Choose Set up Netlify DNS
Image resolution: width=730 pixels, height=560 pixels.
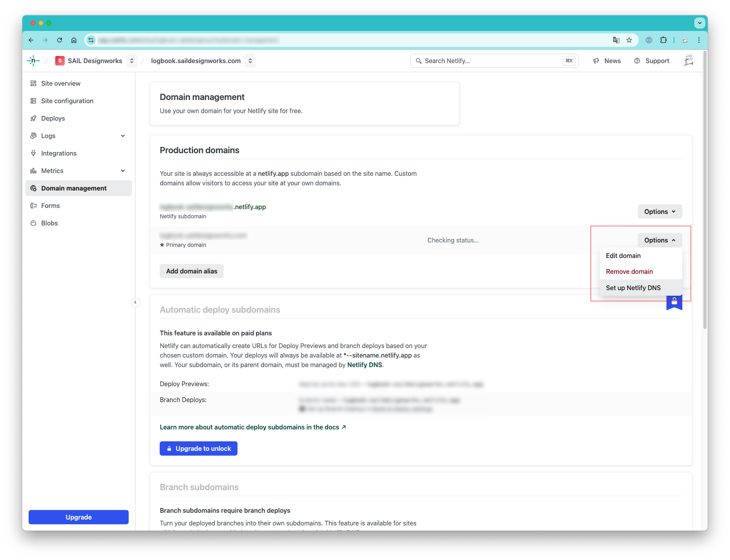coord(641,288)
